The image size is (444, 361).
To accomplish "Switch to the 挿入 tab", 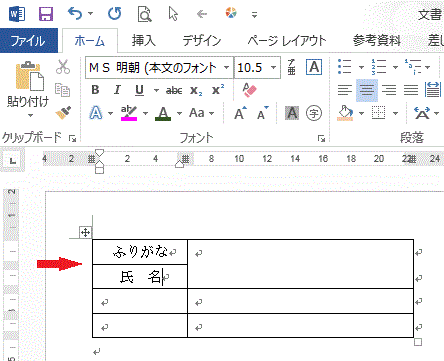I will click(144, 41).
